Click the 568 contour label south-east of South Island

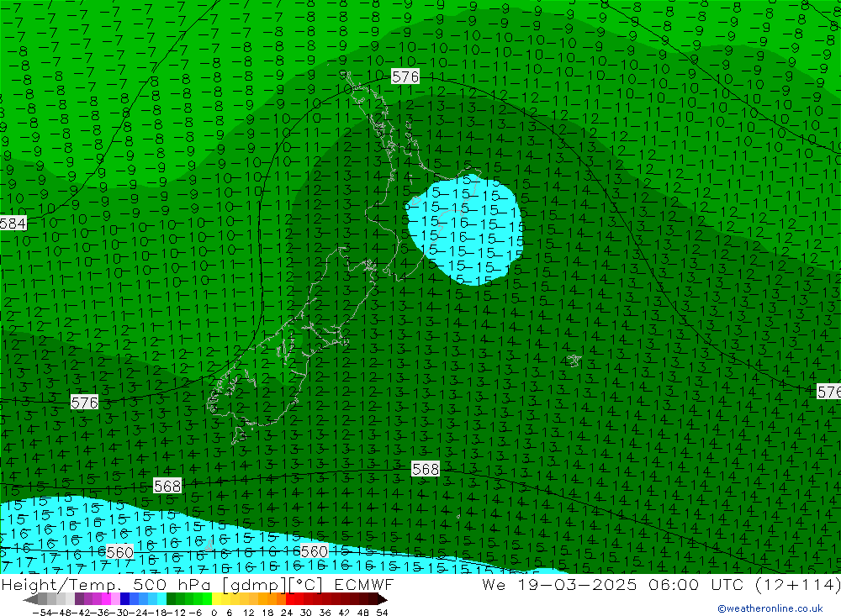(x=426, y=469)
